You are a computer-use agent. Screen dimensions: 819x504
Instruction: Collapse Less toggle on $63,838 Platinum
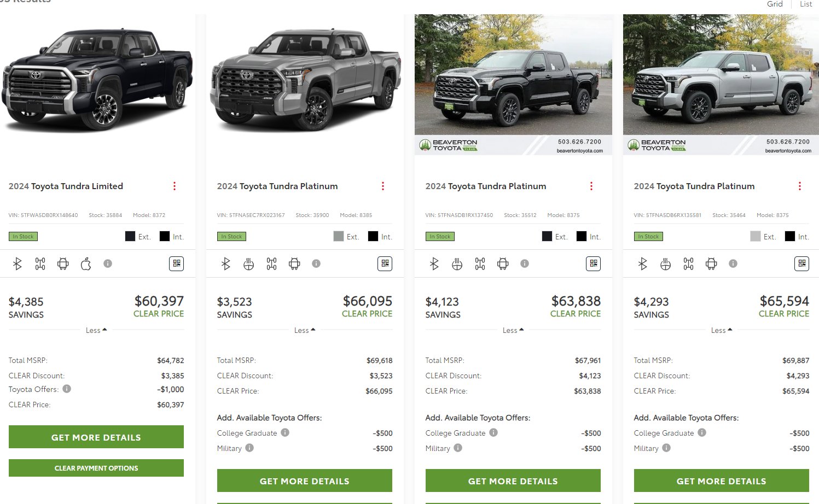click(x=513, y=330)
